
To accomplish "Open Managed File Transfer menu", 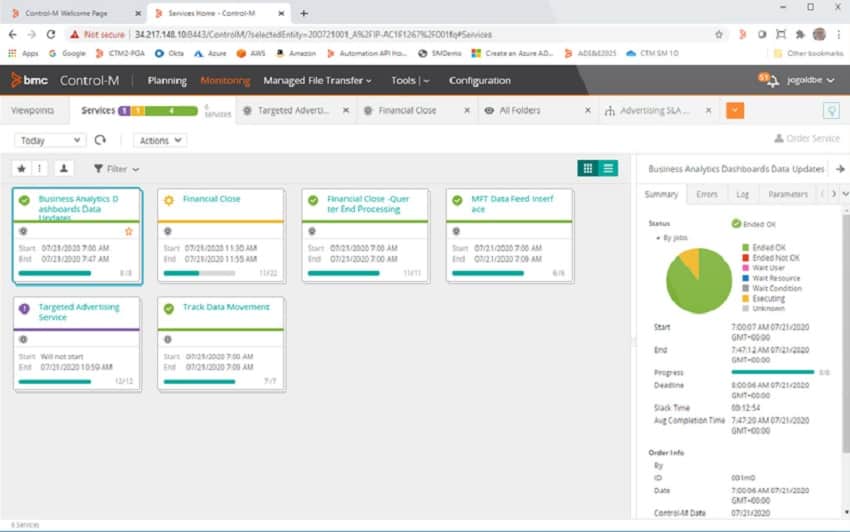I will 317,80.
